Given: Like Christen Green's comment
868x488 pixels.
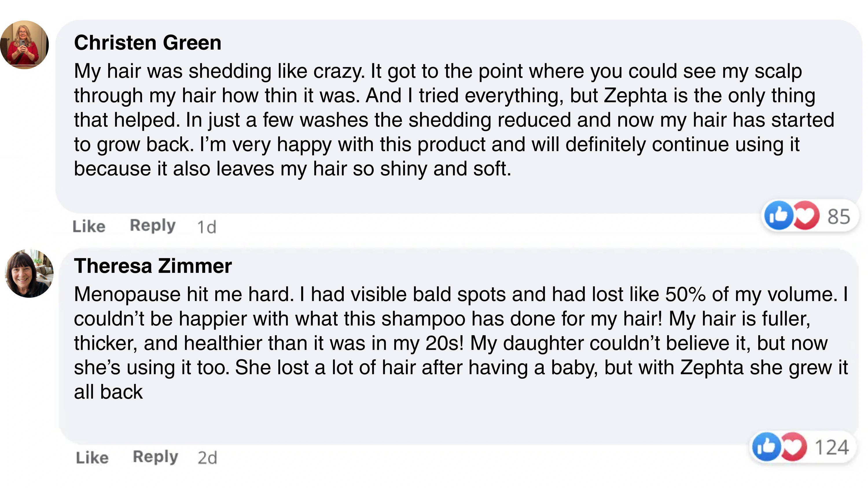Looking at the screenshot, I should [89, 226].
